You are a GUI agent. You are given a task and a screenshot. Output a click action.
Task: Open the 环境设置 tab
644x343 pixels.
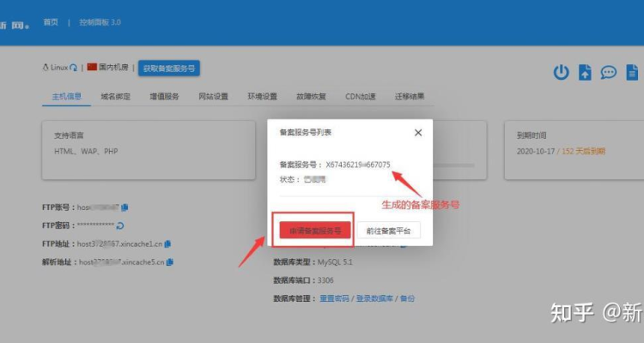(262, 96)
